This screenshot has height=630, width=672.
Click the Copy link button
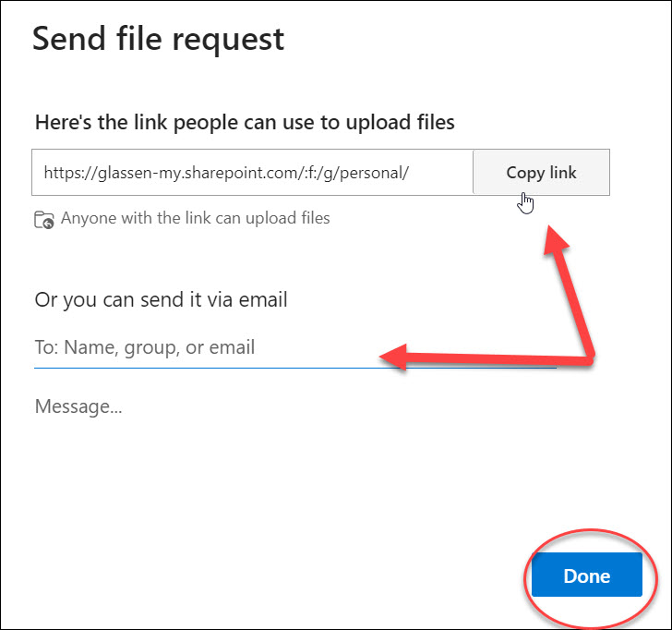(541, 173)
